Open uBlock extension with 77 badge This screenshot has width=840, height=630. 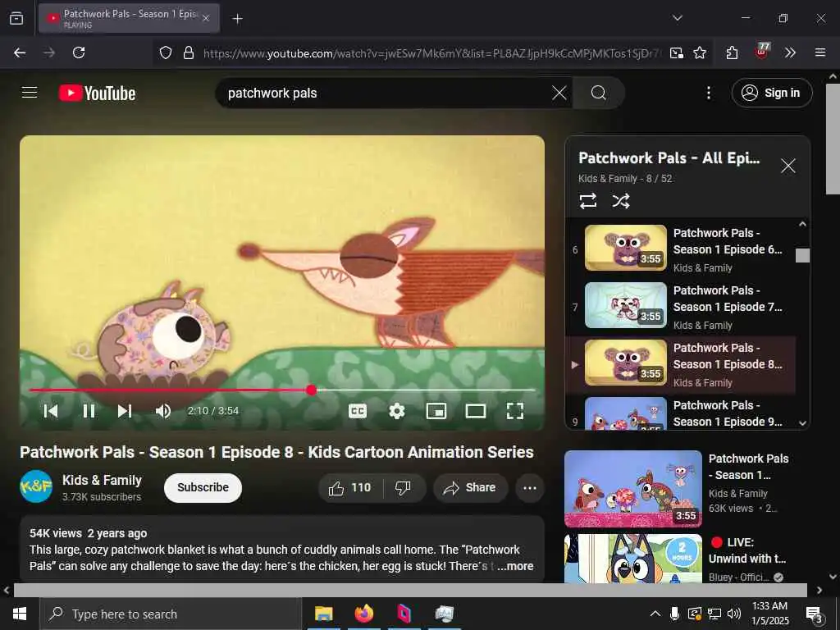pyautogui.click(x=761, y=52)
